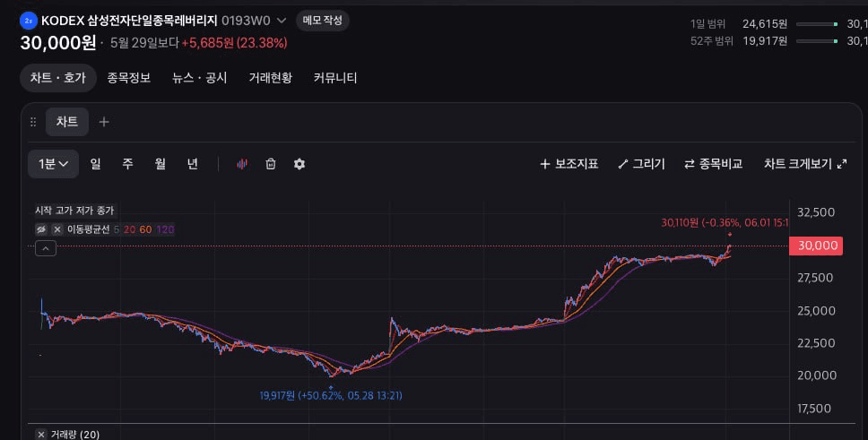This screenshot has width=868, height=440.
Task: Open the 종목정보 tab
Action: pos(129,78)
